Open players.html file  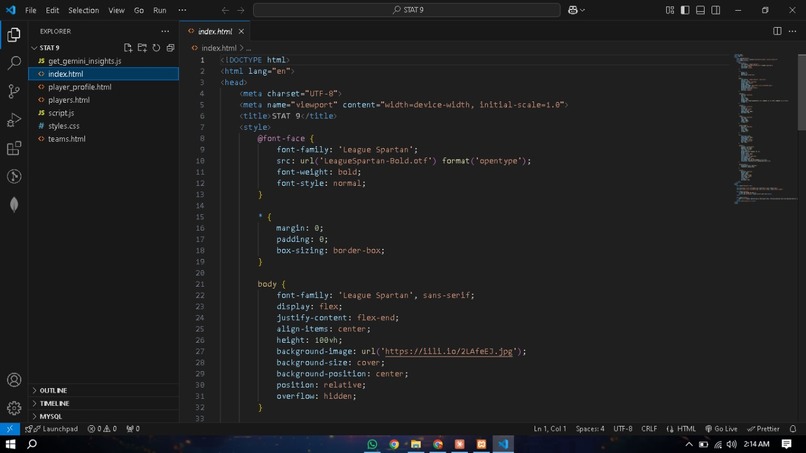coord(69,100)
